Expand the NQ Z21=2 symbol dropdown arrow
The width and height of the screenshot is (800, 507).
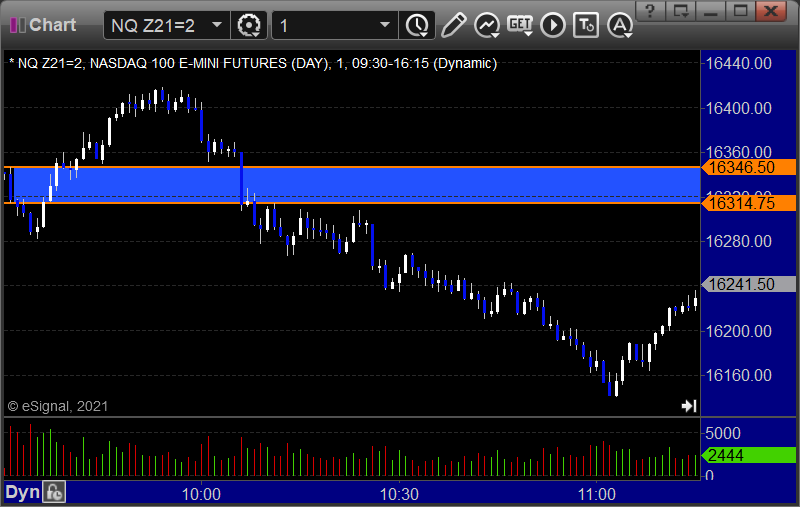click(217, 25)
